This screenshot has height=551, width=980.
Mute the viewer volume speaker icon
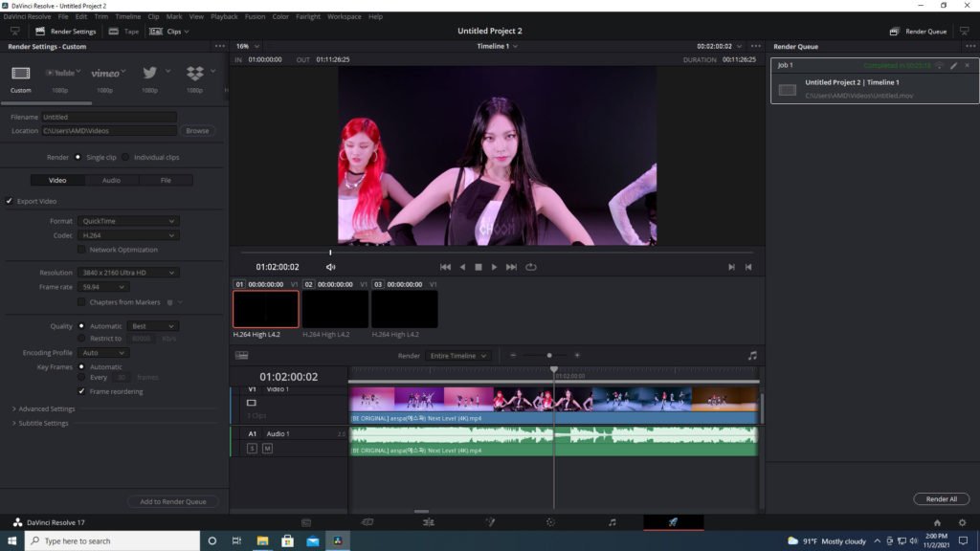[331, 267]
